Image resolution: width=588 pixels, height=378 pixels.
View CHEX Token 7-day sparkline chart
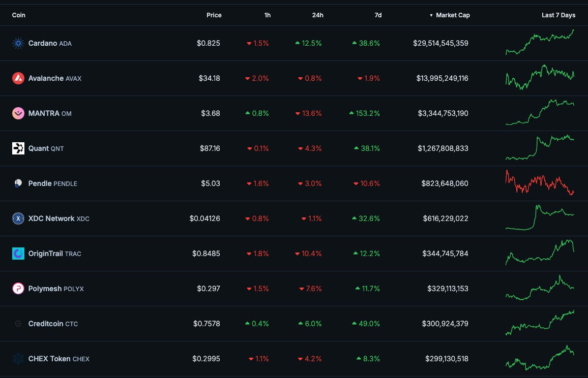click(540, 358)
